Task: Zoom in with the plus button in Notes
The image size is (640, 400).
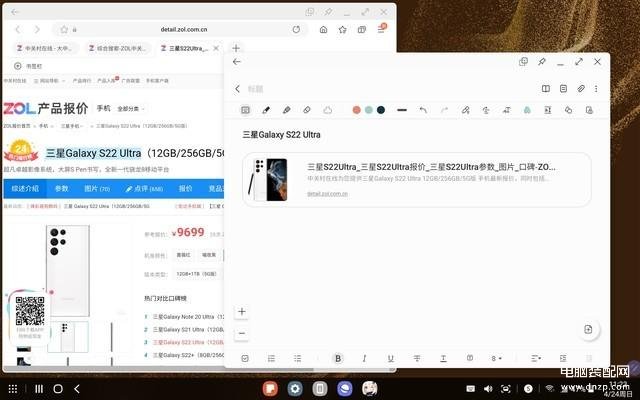Action: 242,311
